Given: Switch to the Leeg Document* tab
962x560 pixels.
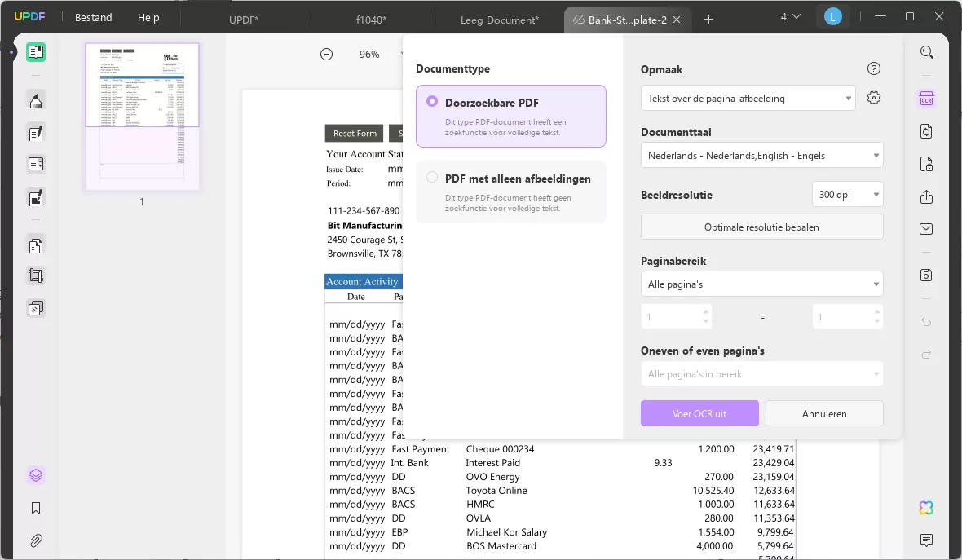Looking at the screenshot, I should (500, 20).
